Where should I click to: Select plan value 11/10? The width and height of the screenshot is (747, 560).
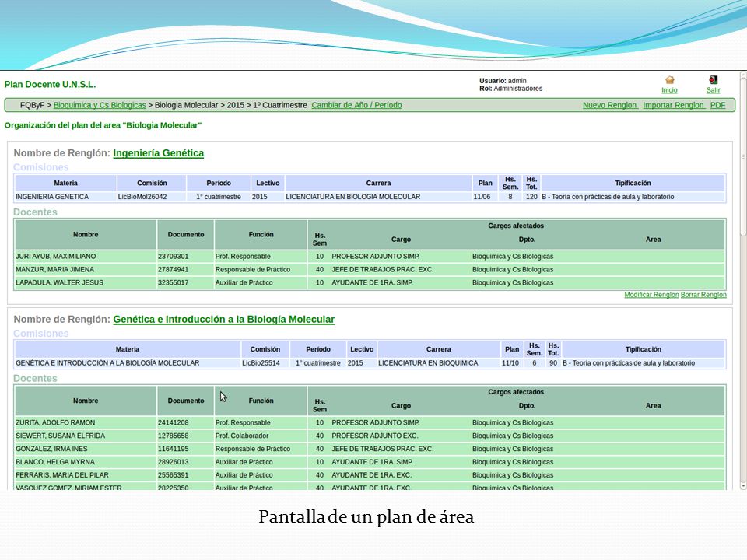pyautogui.click(x=510, y=363)
